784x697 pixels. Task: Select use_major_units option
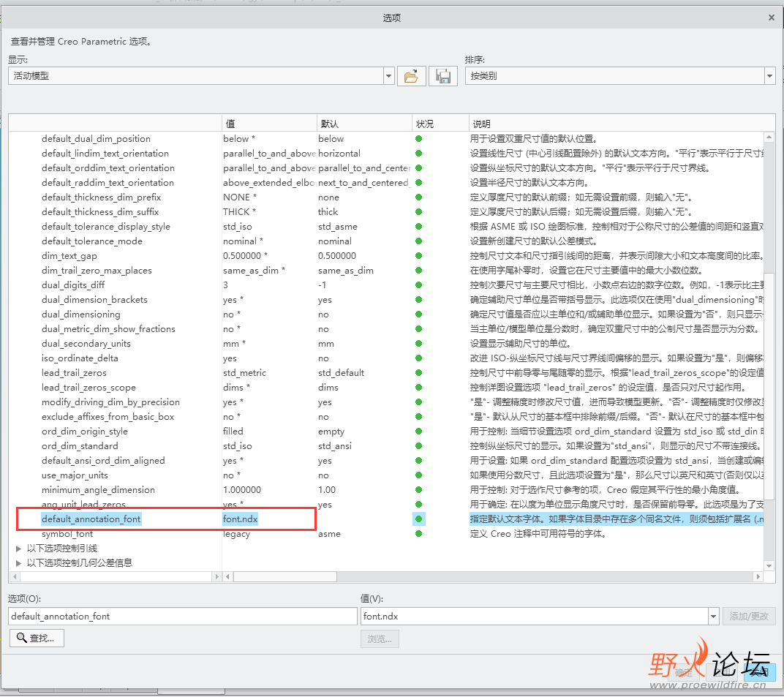click(x=75, y=475)
